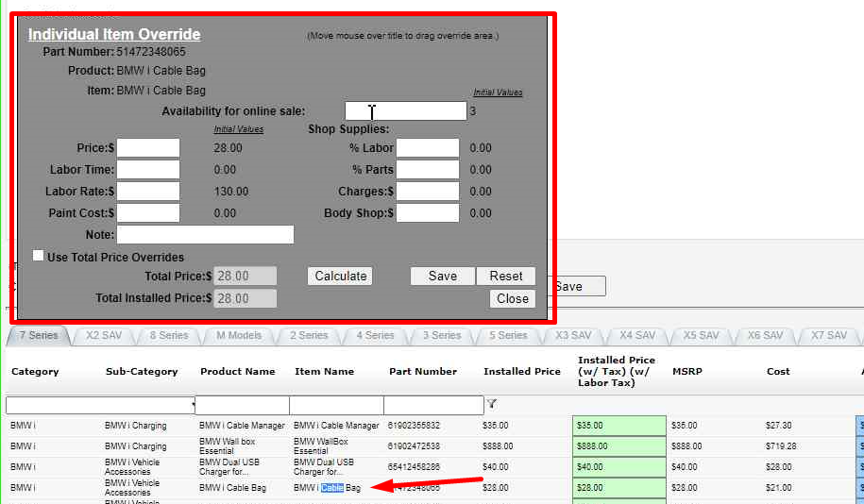Open the Category filter dropdown
Screen dimensions: 864x504
click(x=100, y=405)
